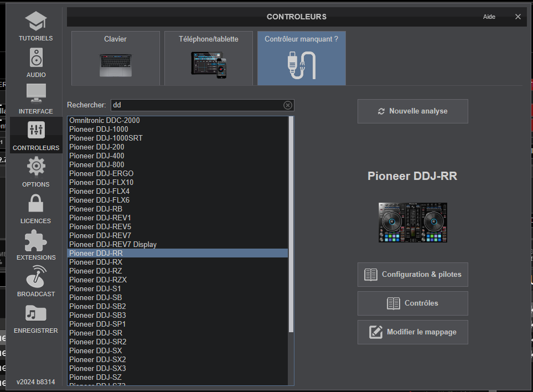Select the Clavier keyboard tab
Viewport: 533px width, 392px height.
(116, 58)
